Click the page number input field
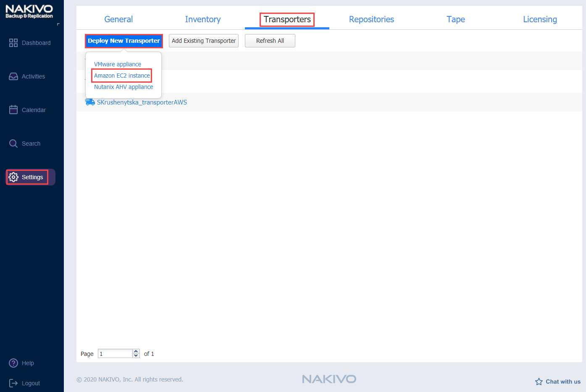 (x=116, y=354)
